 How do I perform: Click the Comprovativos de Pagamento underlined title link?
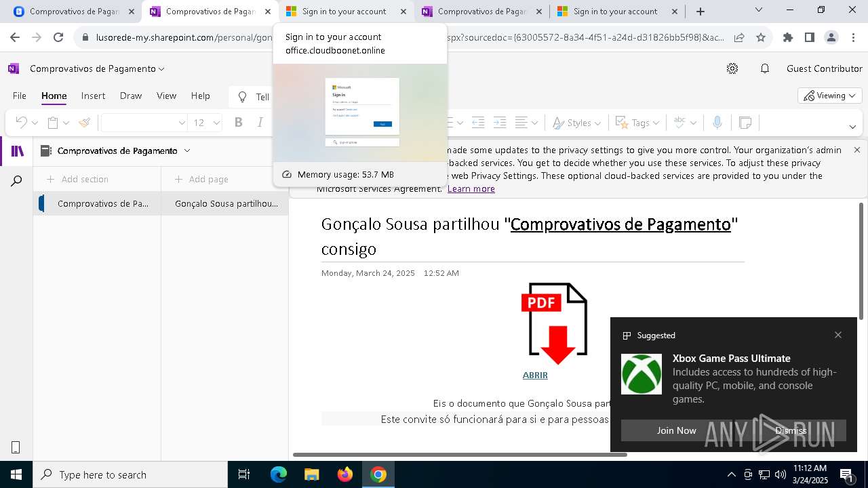pos(620,224)
